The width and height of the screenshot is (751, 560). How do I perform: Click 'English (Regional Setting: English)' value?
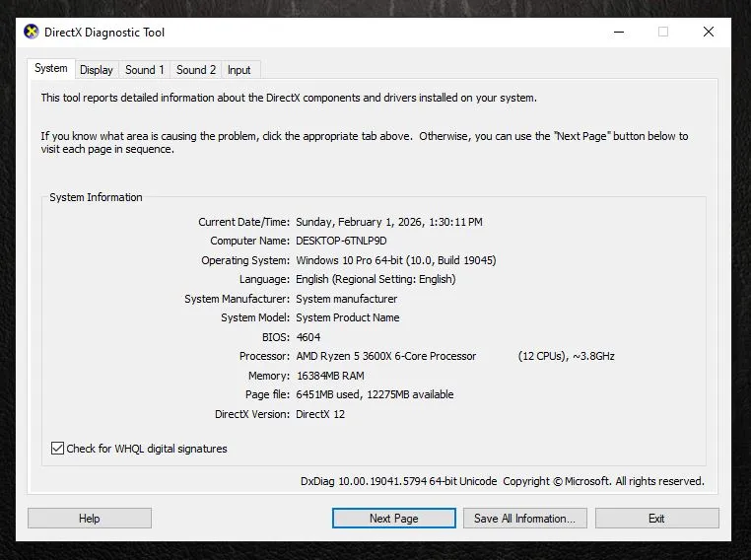click(x=375, y=279)
